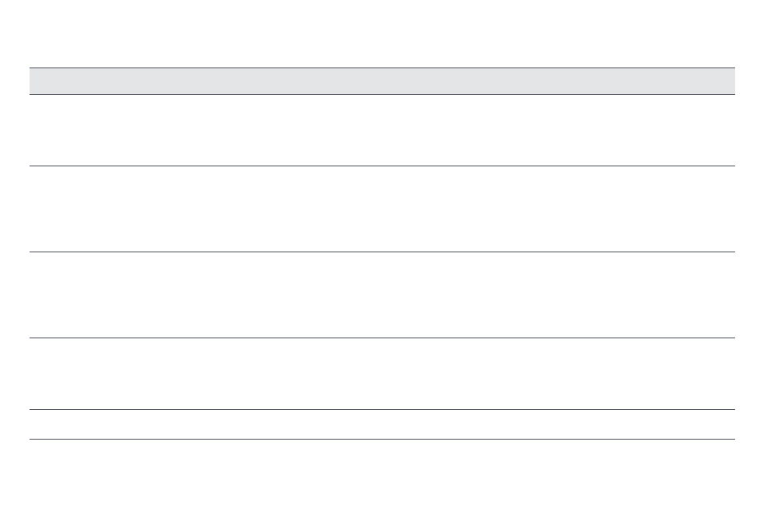Click the bottom border line of table
The height and width of the screenshot is (532, 764).
[382, 439]
